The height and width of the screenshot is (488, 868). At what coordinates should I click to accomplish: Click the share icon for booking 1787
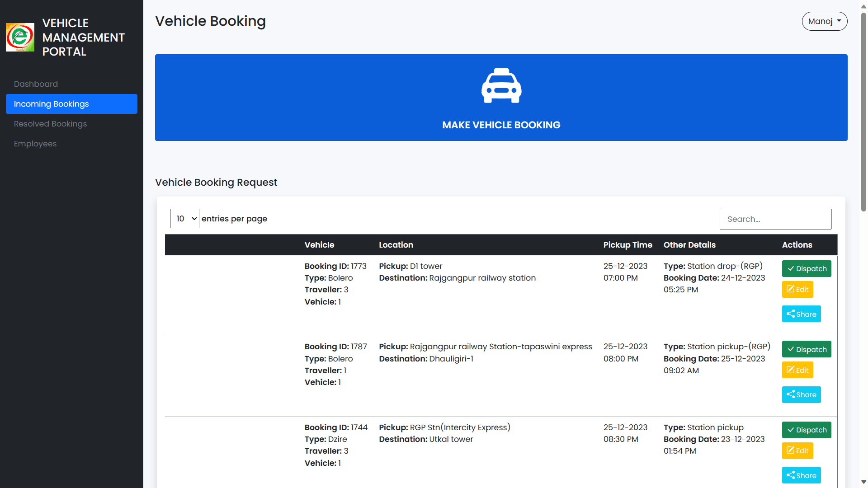point(790,394)
